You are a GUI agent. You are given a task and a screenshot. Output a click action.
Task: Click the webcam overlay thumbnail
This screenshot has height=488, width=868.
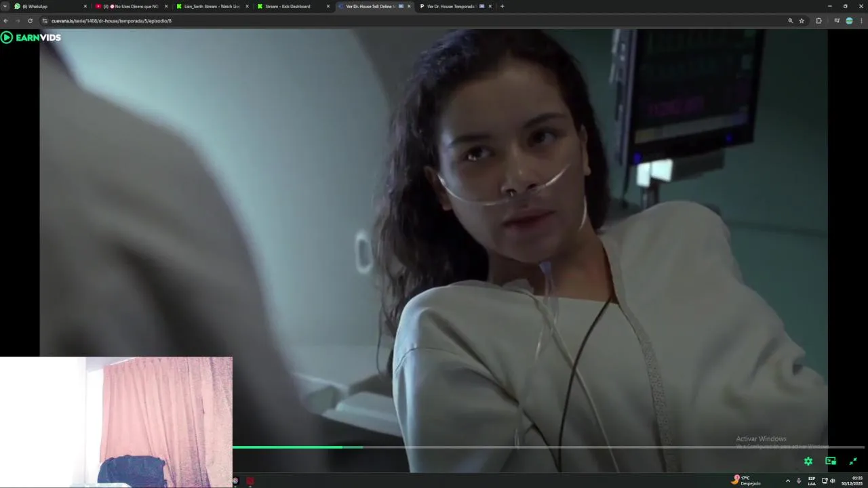[116, 422]
